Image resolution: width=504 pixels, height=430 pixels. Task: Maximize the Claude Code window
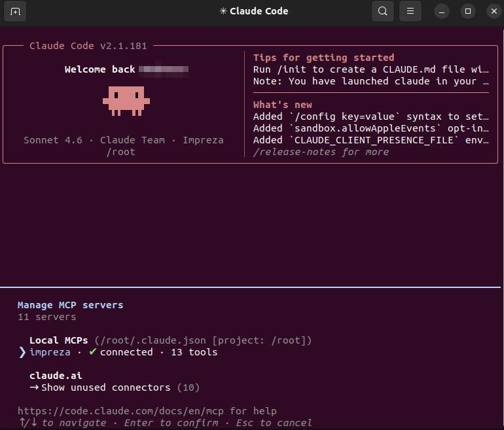[468, 12]
